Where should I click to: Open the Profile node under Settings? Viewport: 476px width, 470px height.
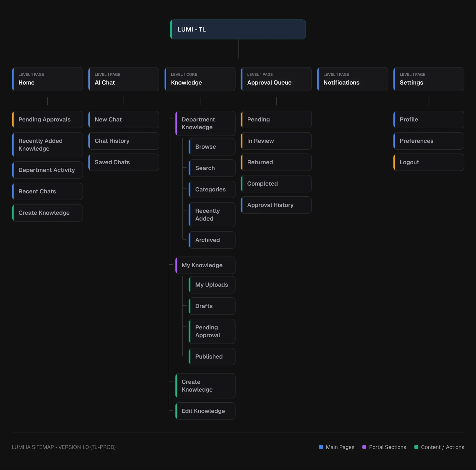point(429,120)
